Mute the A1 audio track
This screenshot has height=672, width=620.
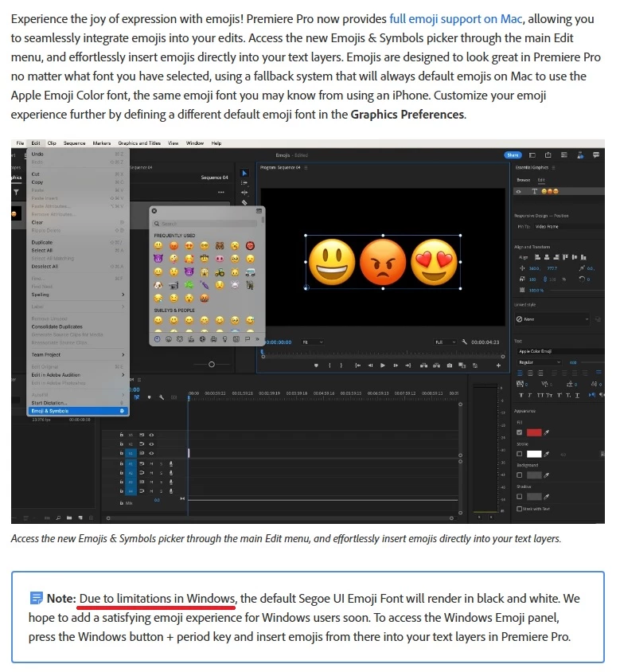click(151, 463)
